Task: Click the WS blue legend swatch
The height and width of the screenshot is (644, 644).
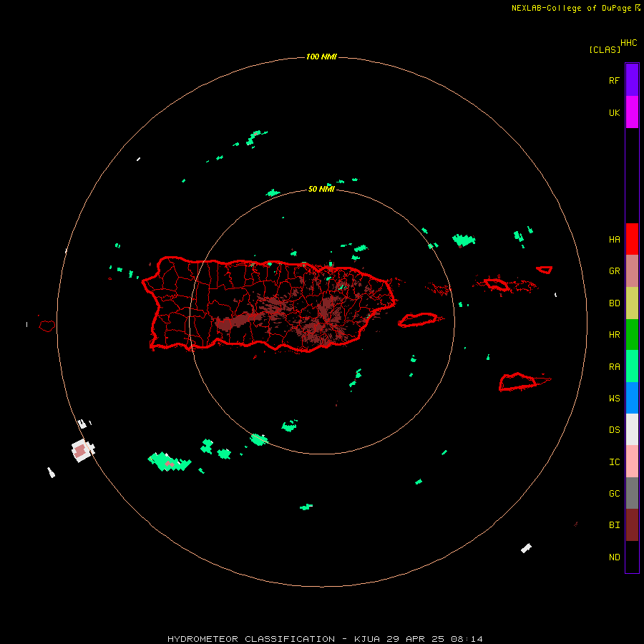Action: tap(632, 398)
